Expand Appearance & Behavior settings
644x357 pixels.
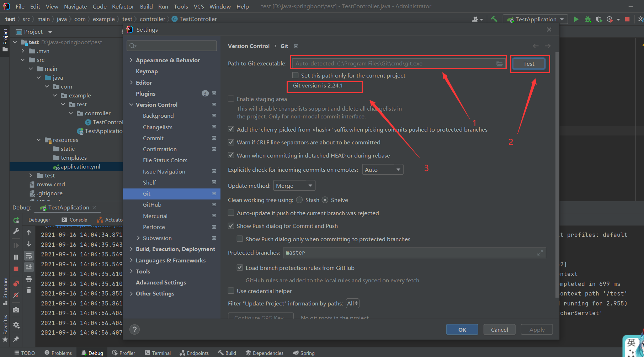point(131,60)
